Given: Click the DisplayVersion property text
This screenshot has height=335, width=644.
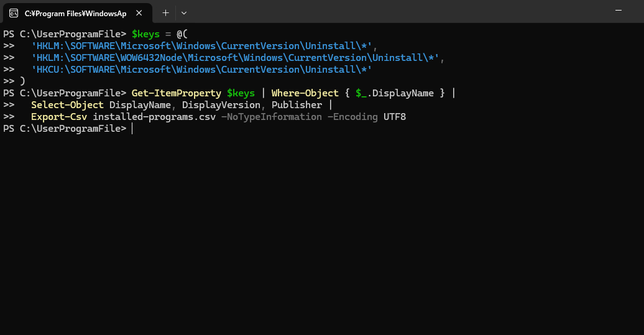Looking at the screenshot, I should click(x=221, y=105).
